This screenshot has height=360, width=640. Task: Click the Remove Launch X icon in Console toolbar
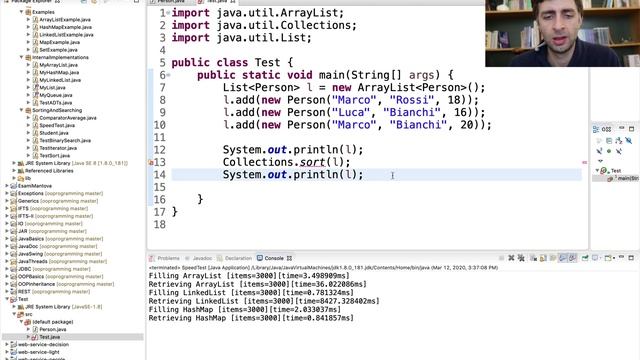(511, 258)
